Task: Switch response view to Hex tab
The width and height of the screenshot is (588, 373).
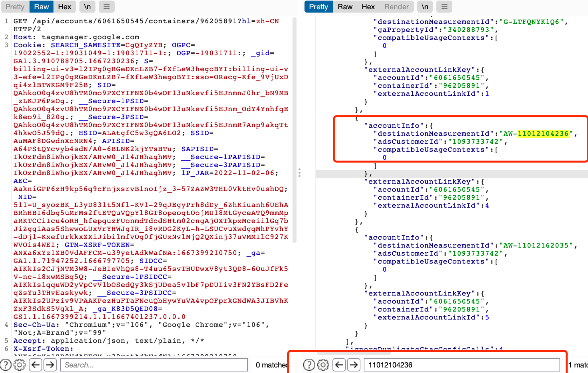Action: (x=368, y=7)
